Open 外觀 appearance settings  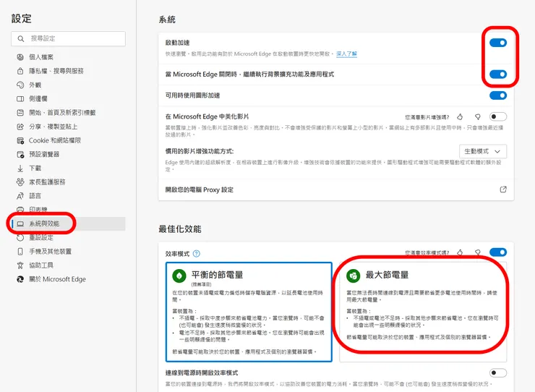(x=35, y=85)
